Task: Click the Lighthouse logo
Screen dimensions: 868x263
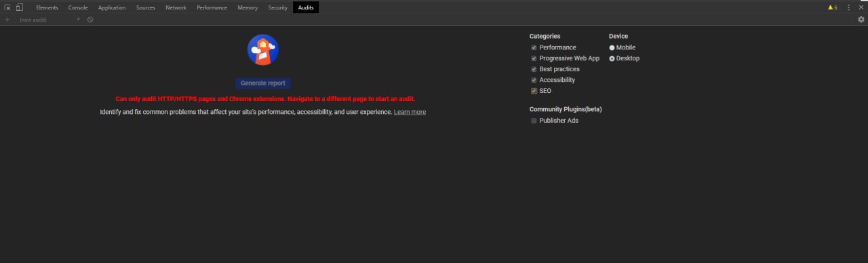Action: click(x=263, y=49)
